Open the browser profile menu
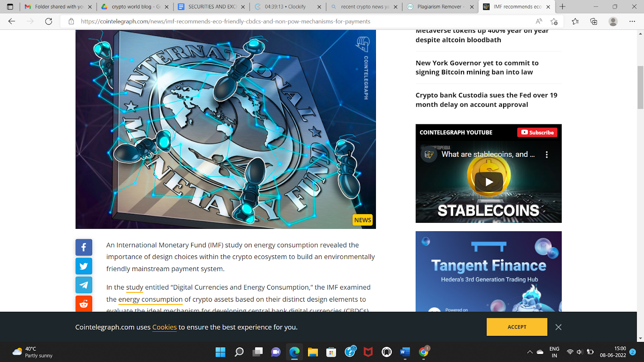 (x=613, y=21)
